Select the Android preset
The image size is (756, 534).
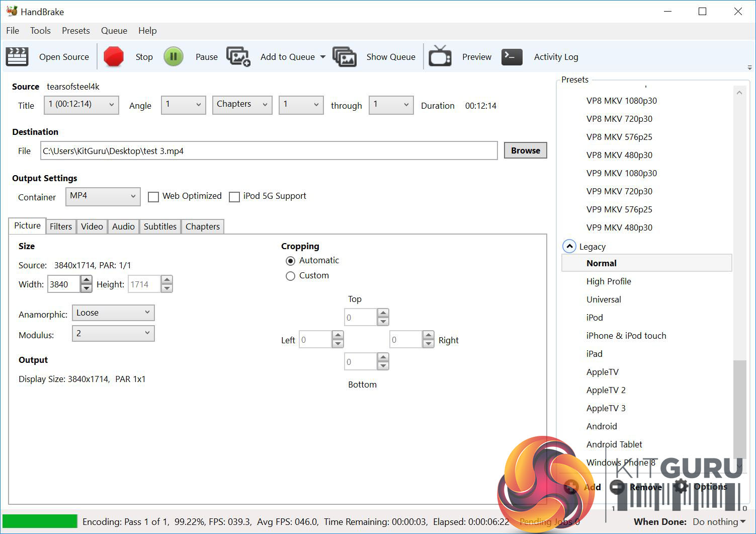tap(602, 426)
